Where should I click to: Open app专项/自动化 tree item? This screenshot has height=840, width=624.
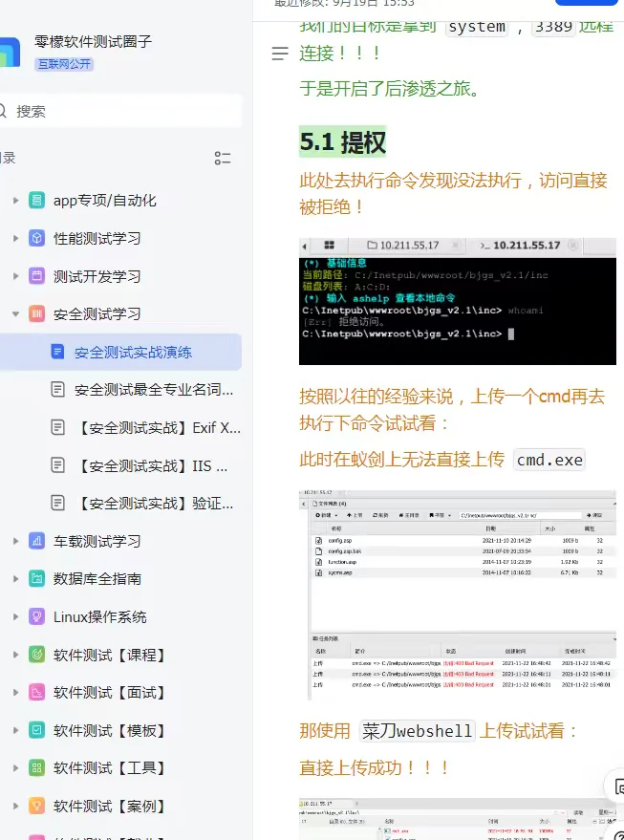point(105,201)
